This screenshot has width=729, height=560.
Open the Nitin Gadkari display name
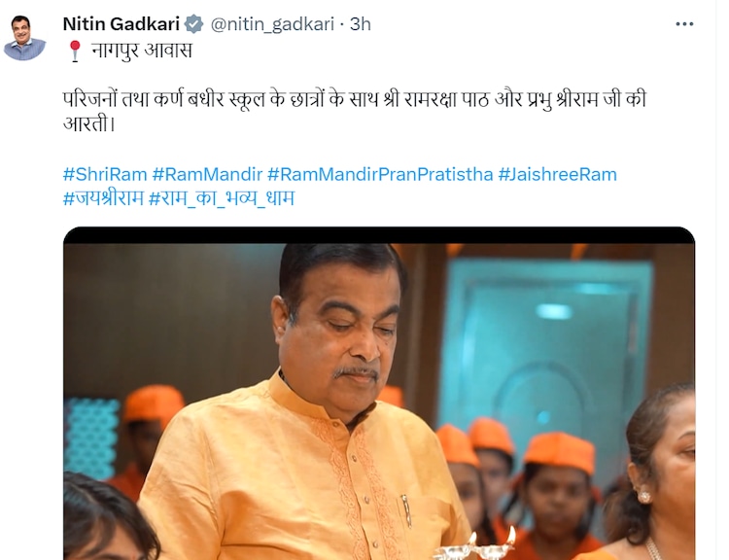pyautogui.click(x=121, y=24)
